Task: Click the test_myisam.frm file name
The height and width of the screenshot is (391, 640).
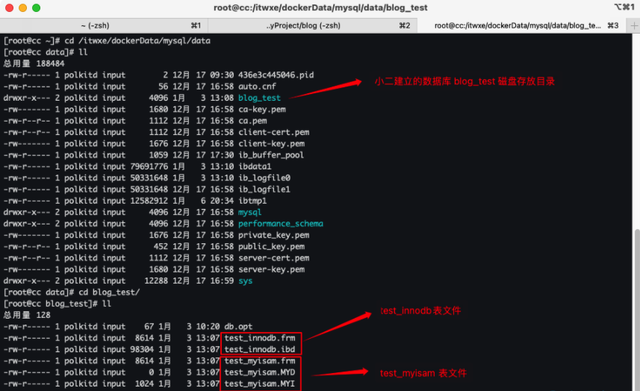Action: [x=260, y=361]
